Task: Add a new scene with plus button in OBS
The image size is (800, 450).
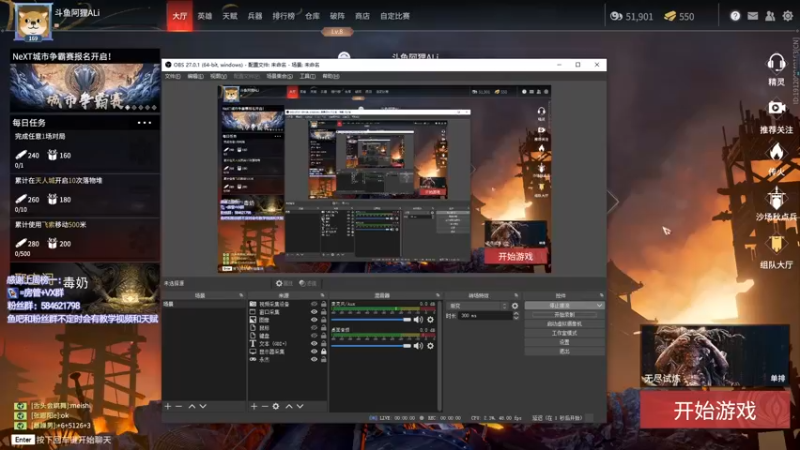Action: [168, 406]
